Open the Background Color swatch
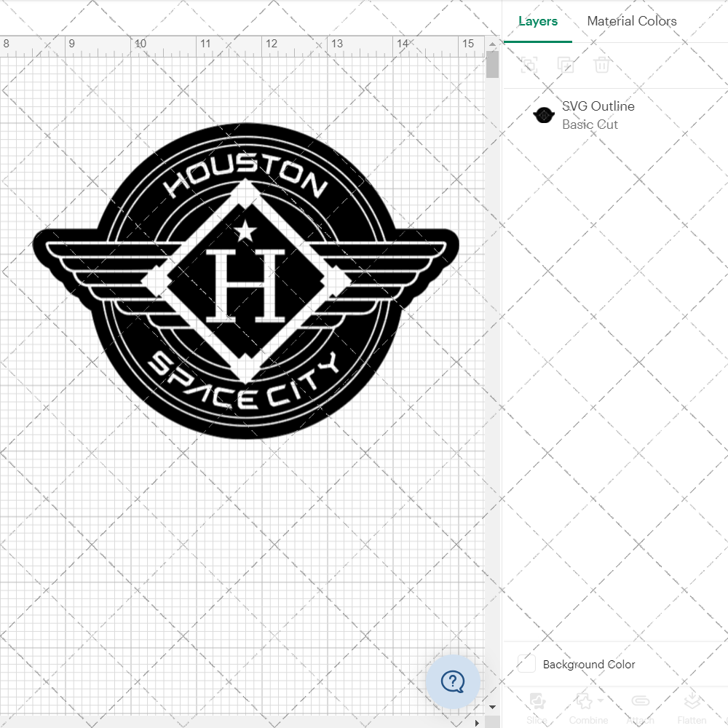Viewport: 728px width, 728px height. 526,663
